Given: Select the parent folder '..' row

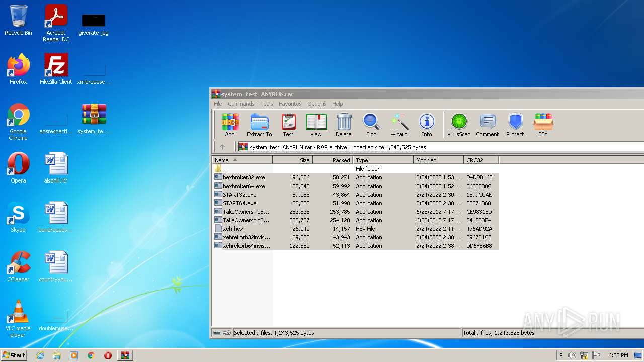Looking at the screenshot, I should pyautogui.click(x=356, y=169).
